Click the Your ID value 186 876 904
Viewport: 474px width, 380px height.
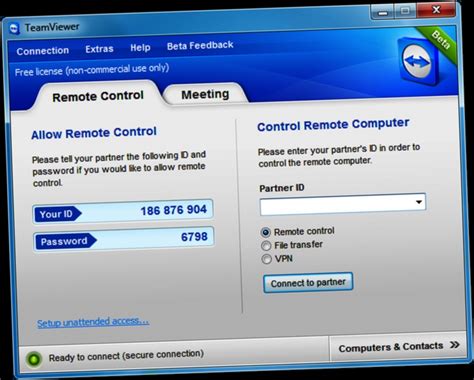point(173,210)
